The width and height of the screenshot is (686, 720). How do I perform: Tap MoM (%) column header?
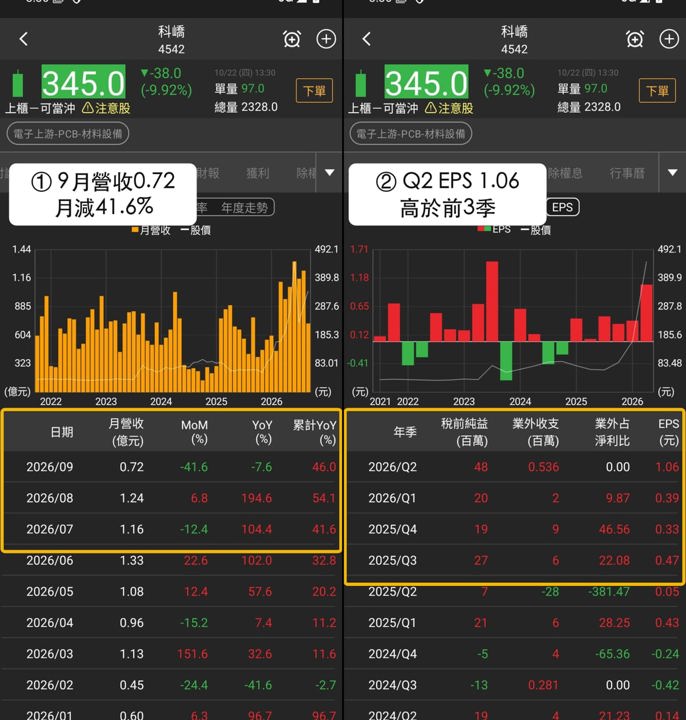(x=194, y=432)
